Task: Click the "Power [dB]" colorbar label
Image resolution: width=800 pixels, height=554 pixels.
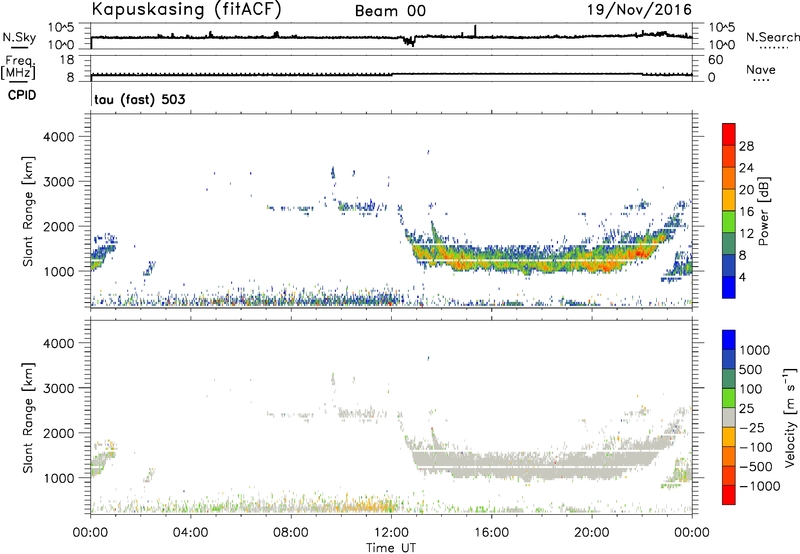Action: pyautogui.click(x=764, y=211)
